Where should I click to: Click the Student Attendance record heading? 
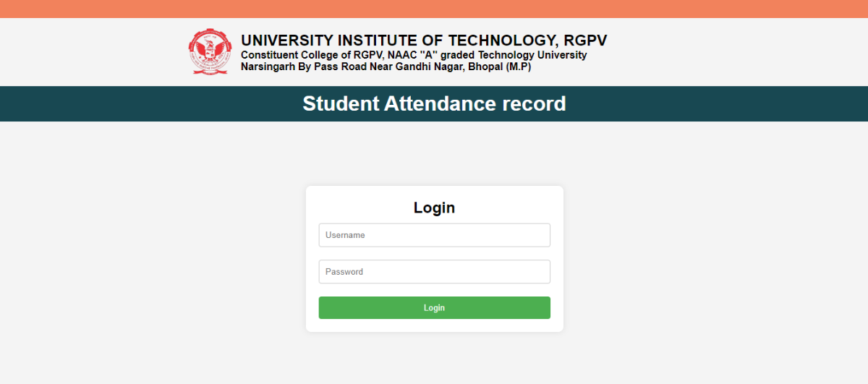click(x=434, y=103)
